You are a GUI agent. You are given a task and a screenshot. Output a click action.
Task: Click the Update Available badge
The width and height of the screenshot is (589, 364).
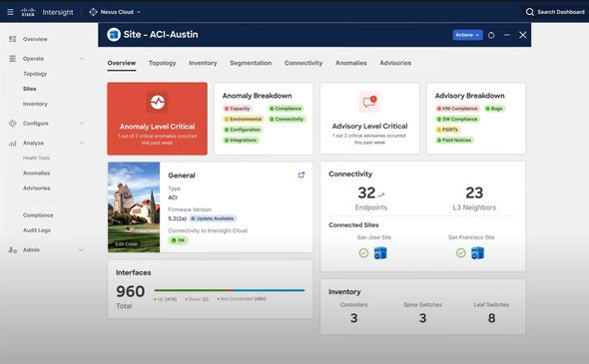213,218
